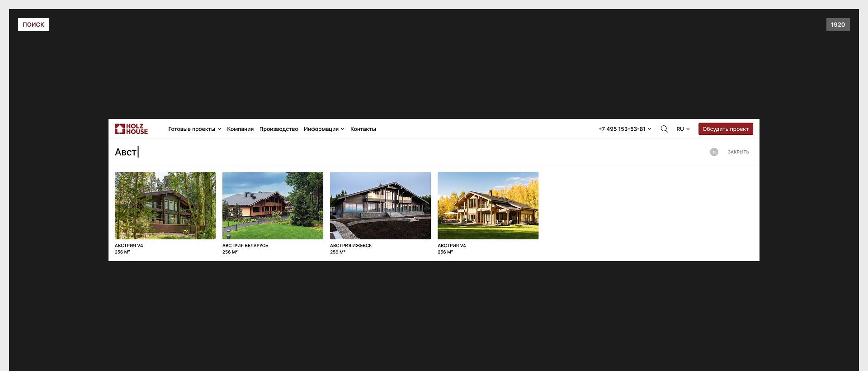Select the АВСТРИЯ ИЖЕВСК title link
Viewport: 868px width, 371px height.
351,246
